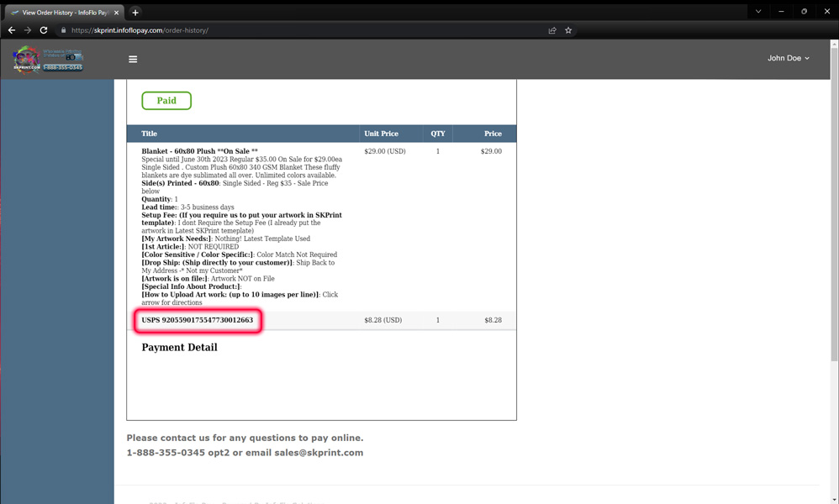Click the Price column header
Screen dimensions: 839x504
[493, 134]
